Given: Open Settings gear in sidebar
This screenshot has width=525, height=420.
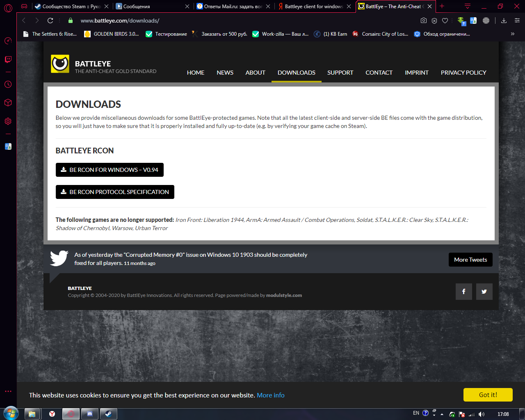Looking at the screenshot, I should [8, 121].
